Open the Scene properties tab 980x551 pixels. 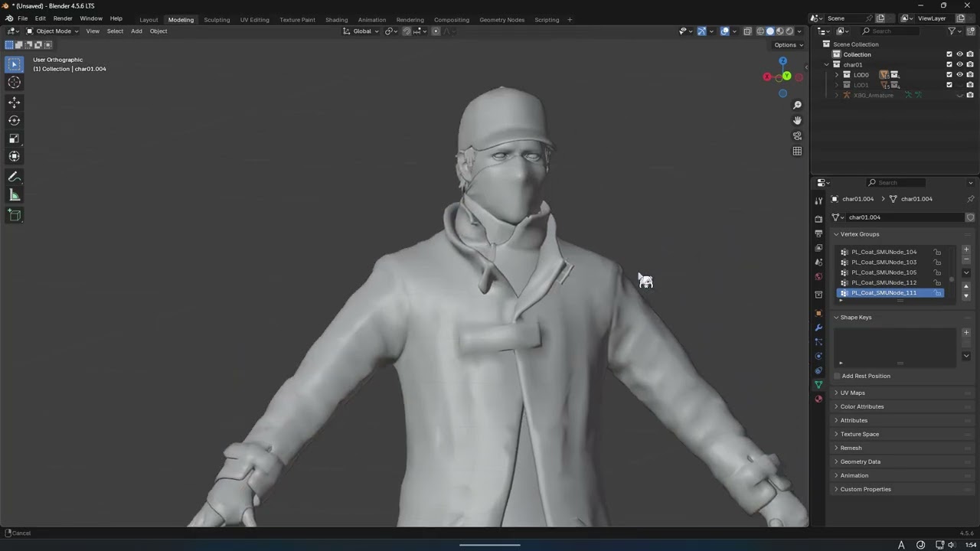click(x=818, y=262)
